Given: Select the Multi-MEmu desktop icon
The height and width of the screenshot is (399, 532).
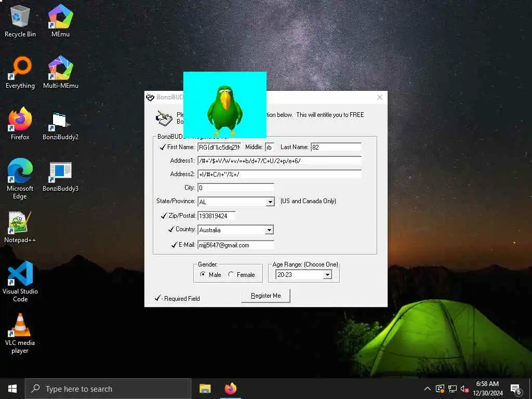Looking at the screenshot, I should 60,73.
